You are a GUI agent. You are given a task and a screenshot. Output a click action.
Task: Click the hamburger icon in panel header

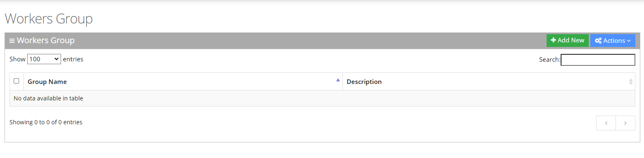coord(12,41)
